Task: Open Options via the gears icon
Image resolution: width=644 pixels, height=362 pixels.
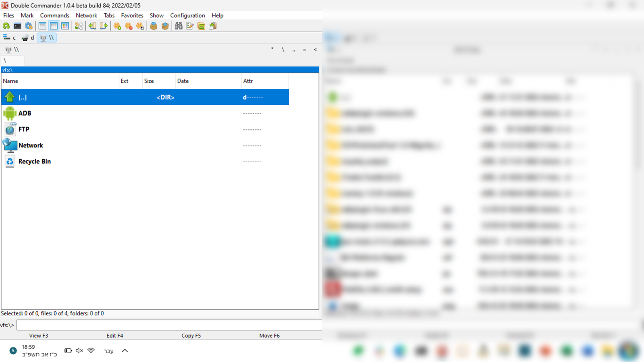Action: pos(29,26)
